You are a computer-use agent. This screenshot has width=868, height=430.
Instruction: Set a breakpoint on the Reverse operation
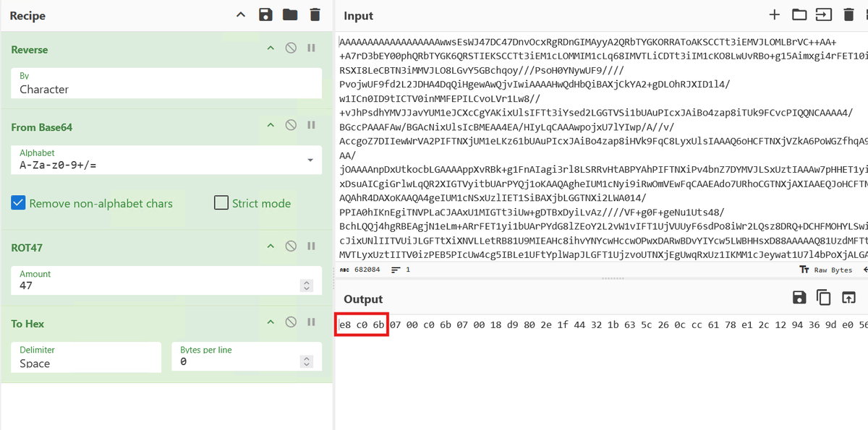[311, 48]
